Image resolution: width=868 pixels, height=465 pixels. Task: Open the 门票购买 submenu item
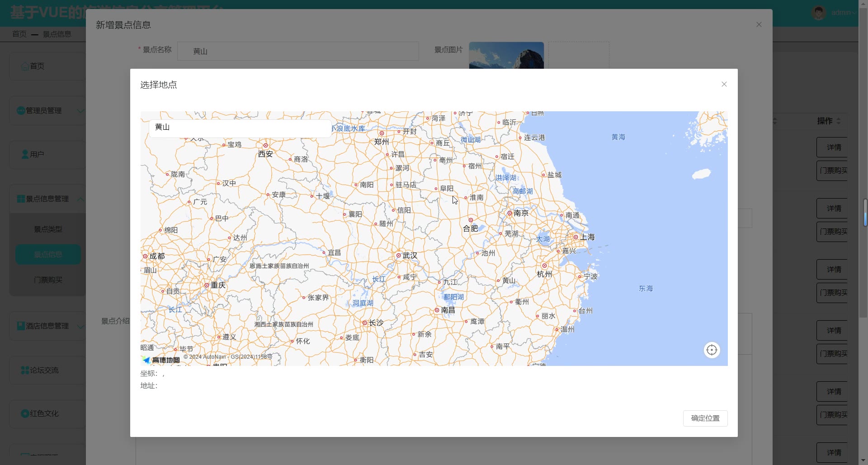48,280
